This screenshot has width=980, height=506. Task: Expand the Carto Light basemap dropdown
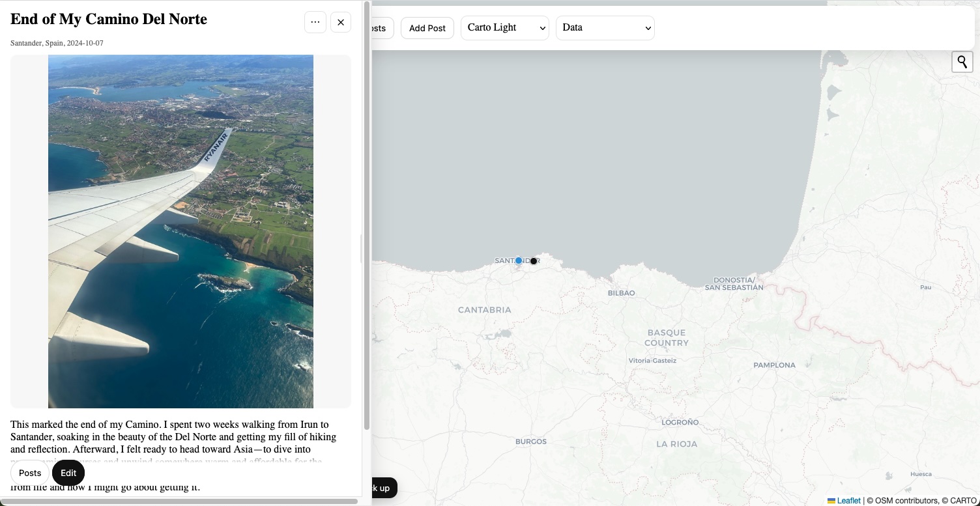[504, 28]
